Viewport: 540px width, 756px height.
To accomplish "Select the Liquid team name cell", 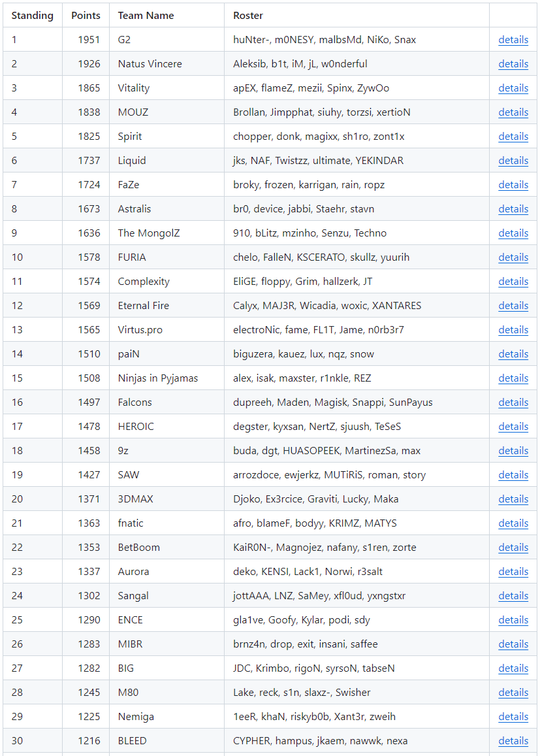I will (167, 160).
